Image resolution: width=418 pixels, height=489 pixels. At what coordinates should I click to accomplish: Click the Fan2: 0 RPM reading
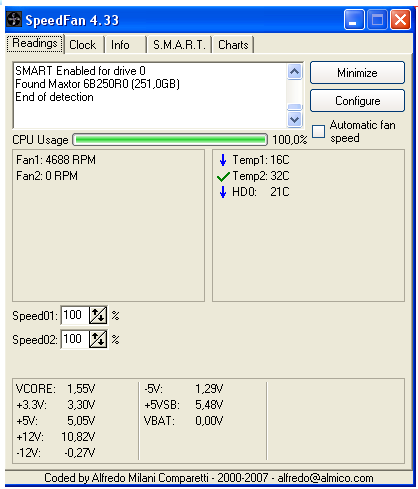(47, 176)
